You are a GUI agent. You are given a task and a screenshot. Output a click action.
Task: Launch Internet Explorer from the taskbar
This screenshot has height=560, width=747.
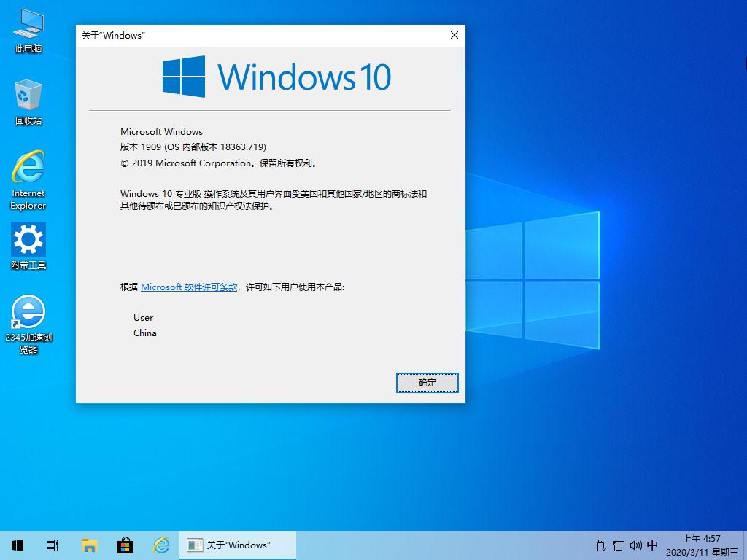[x=161, y=545]
